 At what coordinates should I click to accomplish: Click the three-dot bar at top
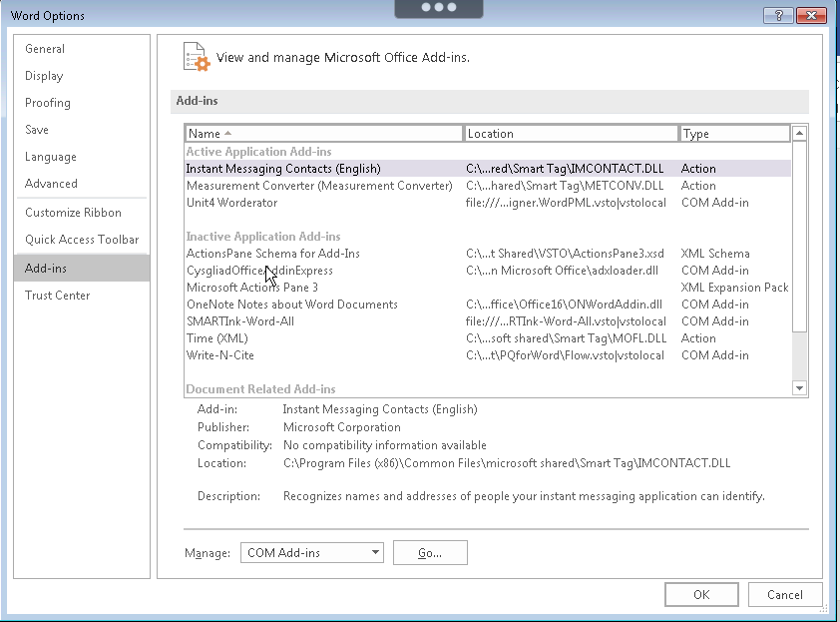pos(439,8)
